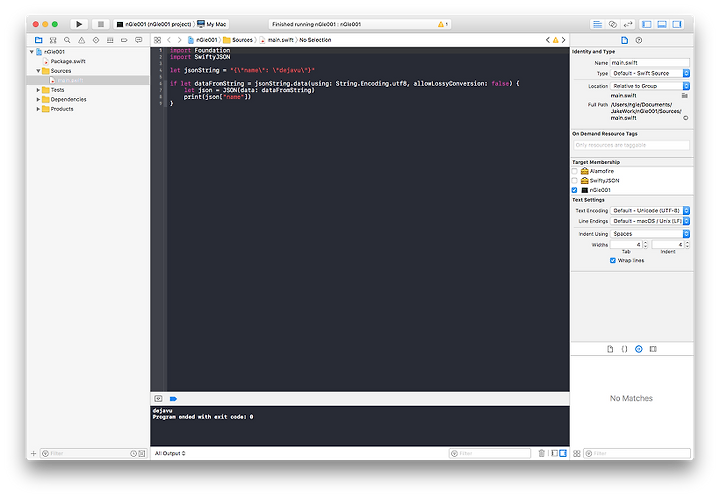Screen dimensions: 720x498
Task: Go forward in editor history
Action: pyautogui.click(x=180, y=40)
